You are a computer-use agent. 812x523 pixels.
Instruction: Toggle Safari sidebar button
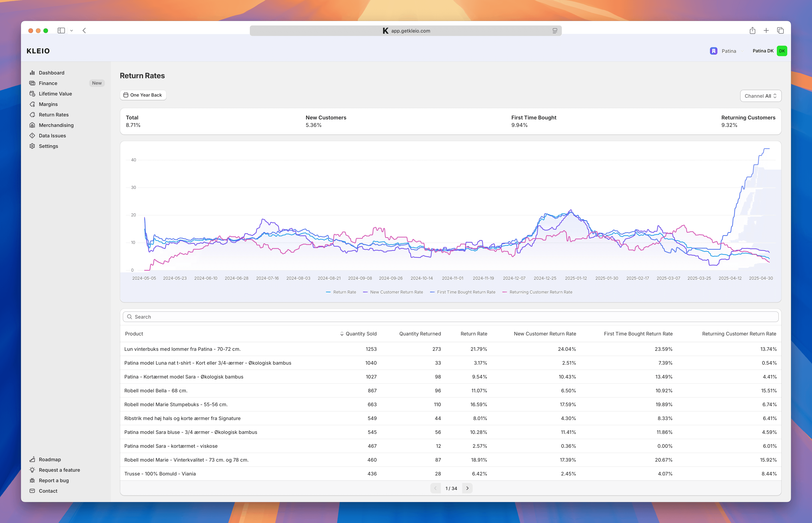61,31
